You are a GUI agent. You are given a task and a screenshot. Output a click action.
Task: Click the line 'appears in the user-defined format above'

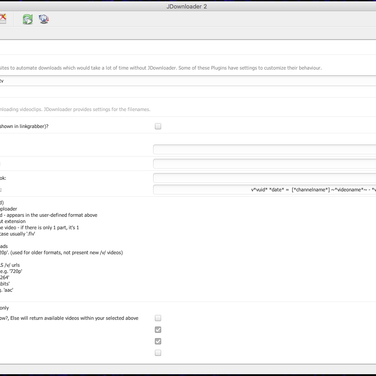(x=52, y=215)
